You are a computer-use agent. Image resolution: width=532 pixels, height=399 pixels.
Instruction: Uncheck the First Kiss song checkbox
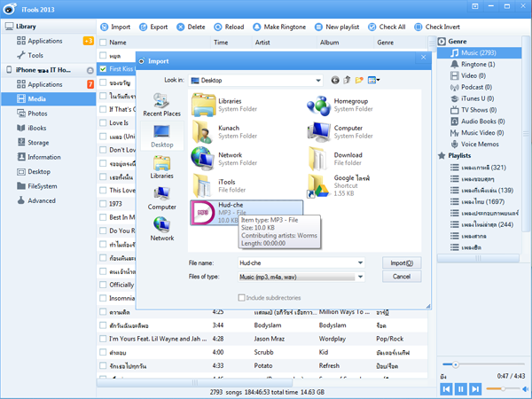(x=104, y=68)
